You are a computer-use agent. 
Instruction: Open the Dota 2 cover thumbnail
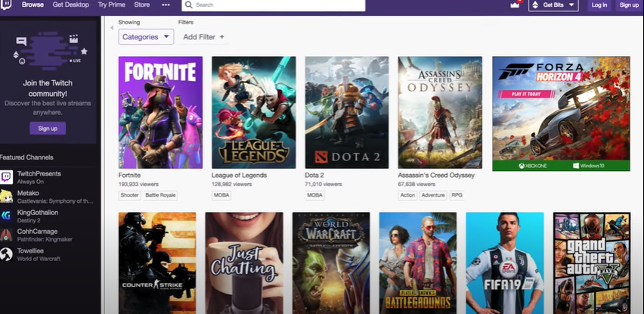point(347,112)
